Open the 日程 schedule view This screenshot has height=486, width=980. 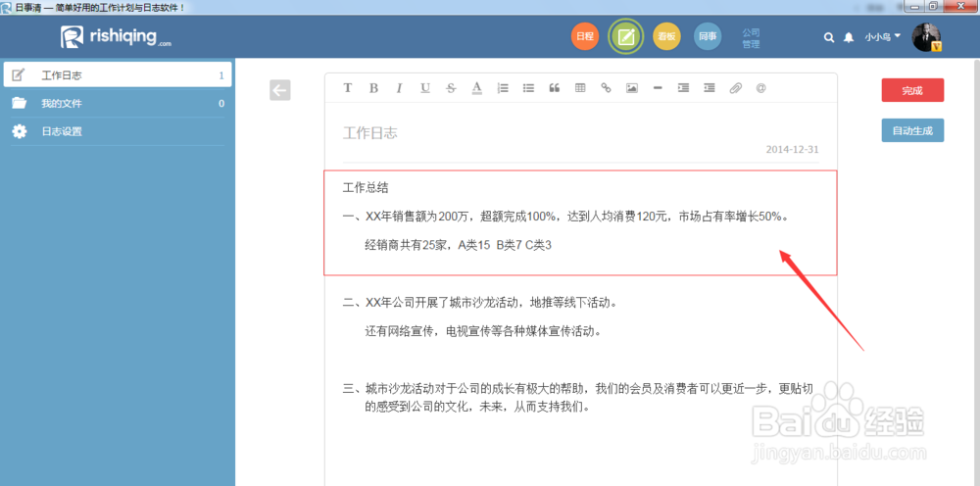[x=585, y=37]
